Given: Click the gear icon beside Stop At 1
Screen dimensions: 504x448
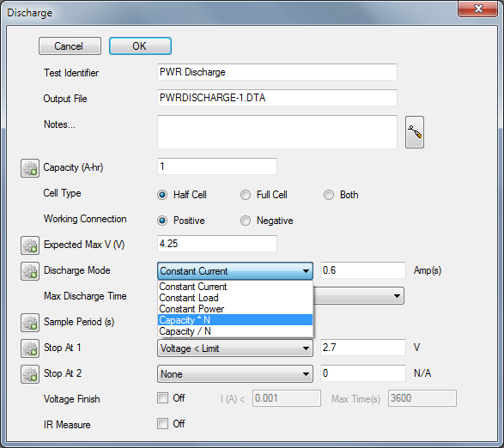Looking at the screenshot, I should point(30,348).
